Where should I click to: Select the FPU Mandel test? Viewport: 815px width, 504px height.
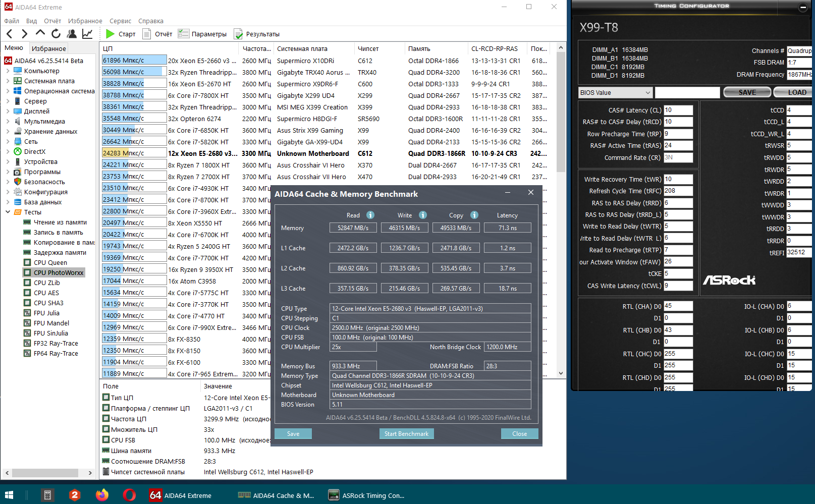pos(51,323)
